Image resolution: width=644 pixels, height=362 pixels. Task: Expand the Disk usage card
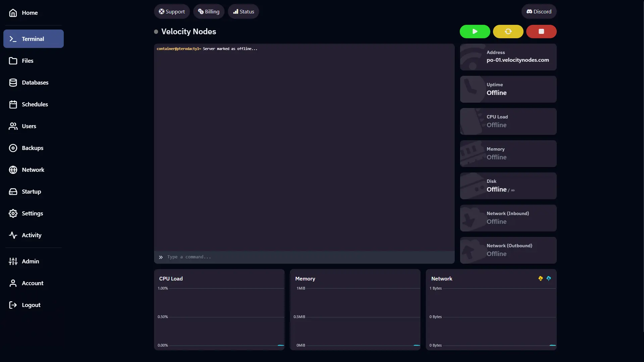pyautogui.click(x=508, y=186)
